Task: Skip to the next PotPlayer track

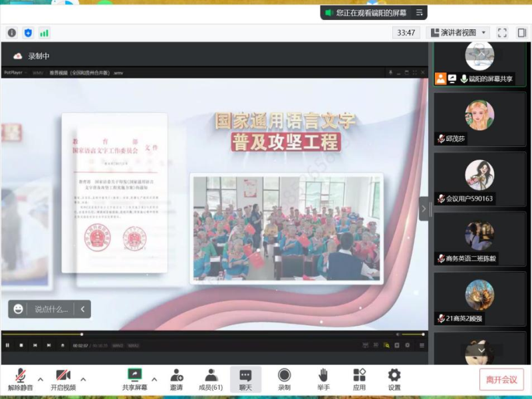Action: [49, 345]
